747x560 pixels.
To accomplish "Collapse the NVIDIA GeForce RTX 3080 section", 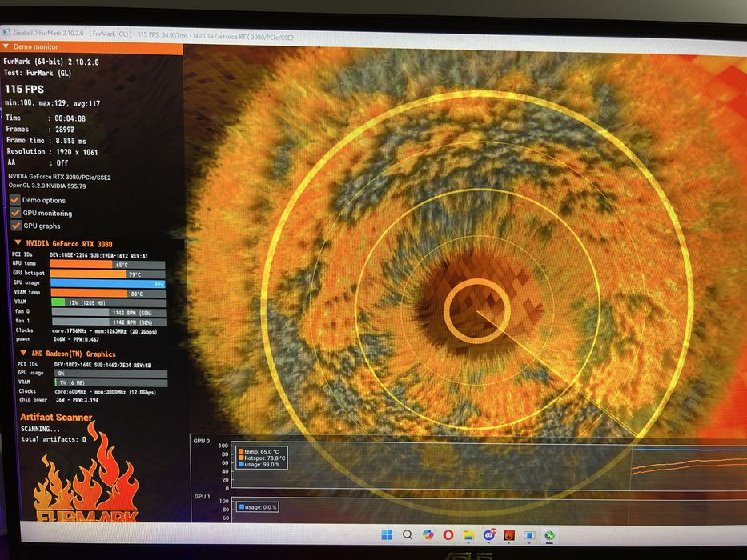I will [18, 243].
